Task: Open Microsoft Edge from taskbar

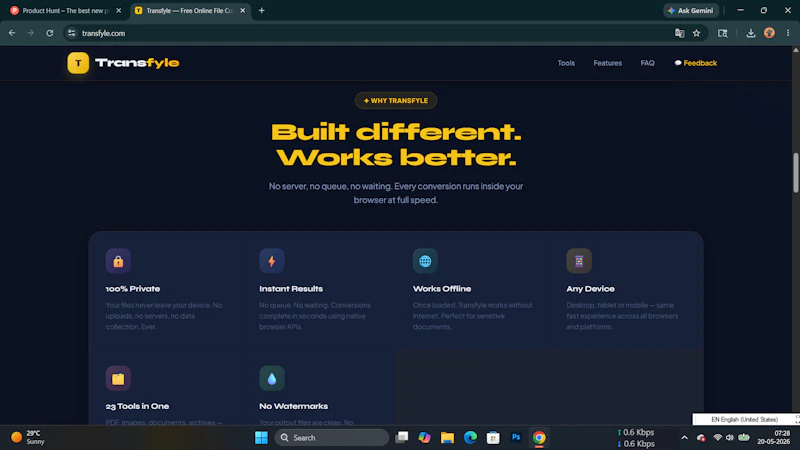Action: [470, 437]
